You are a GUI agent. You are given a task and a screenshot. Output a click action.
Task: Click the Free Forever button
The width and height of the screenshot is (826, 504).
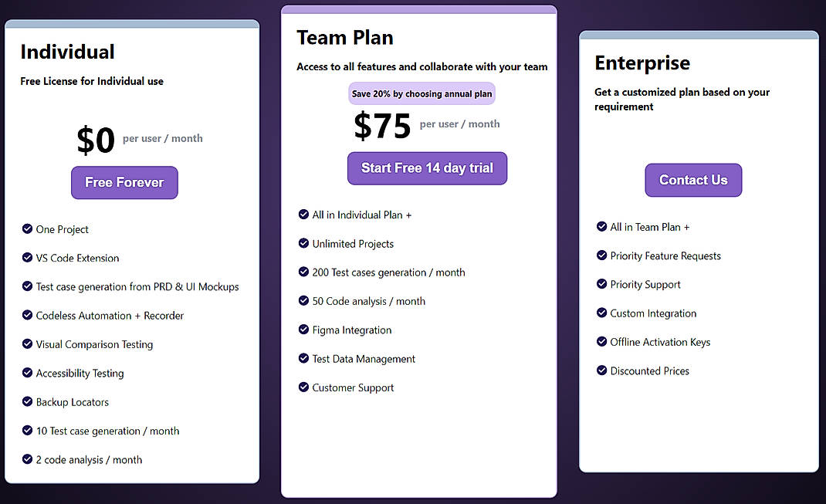pyautogui.click(x=124, y=182)
